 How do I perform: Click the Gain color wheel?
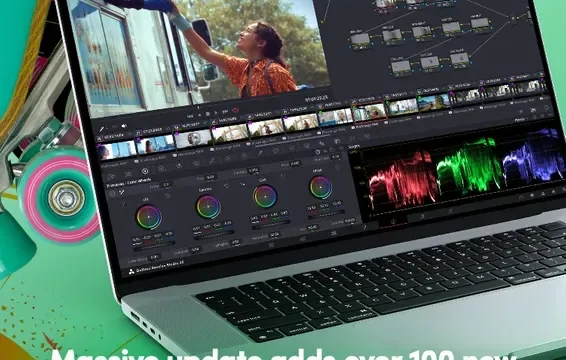click(265, 196)
